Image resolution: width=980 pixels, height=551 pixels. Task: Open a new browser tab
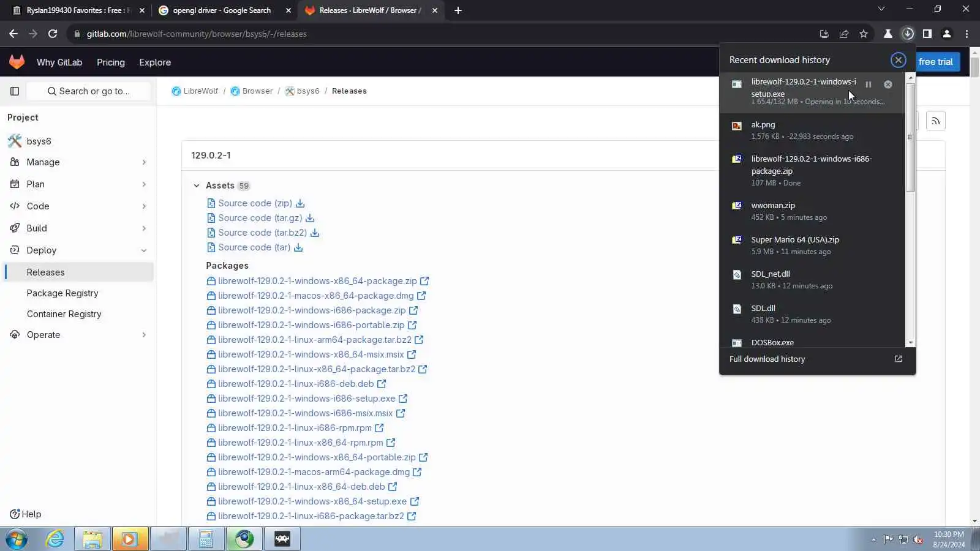[458, 10]
